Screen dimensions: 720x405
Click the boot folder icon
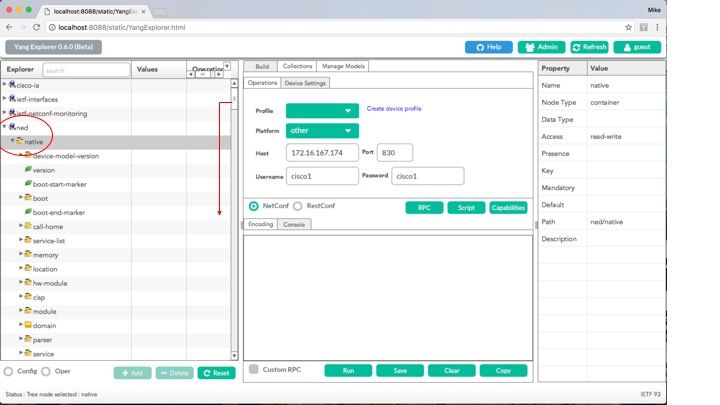click(28, 197)
